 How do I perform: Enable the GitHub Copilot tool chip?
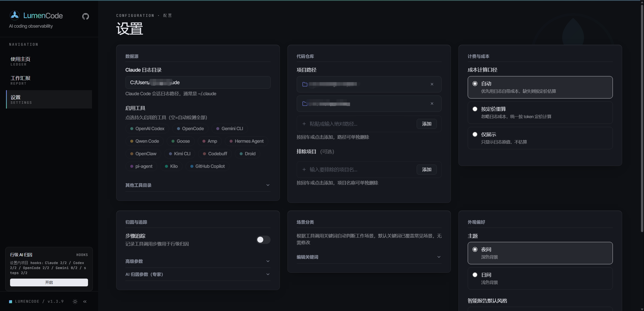(207, 166)
